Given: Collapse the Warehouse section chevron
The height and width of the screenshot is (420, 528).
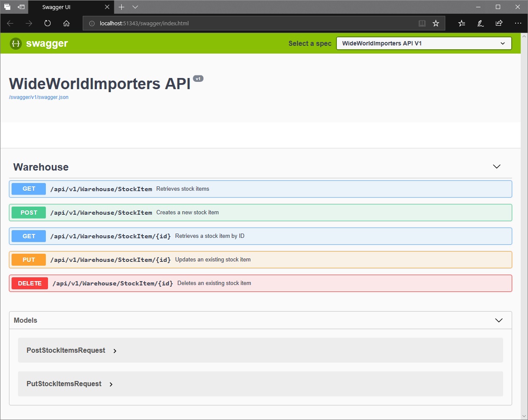Looking at the screenshot, I should [497, 167].
